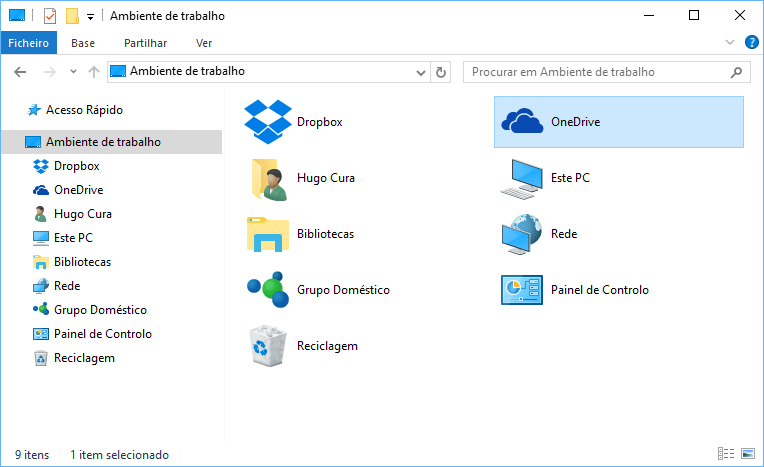Open the Hugo Cura user folder icon
The width and height of the screenshot is (764, 467).
coord(266,178)
